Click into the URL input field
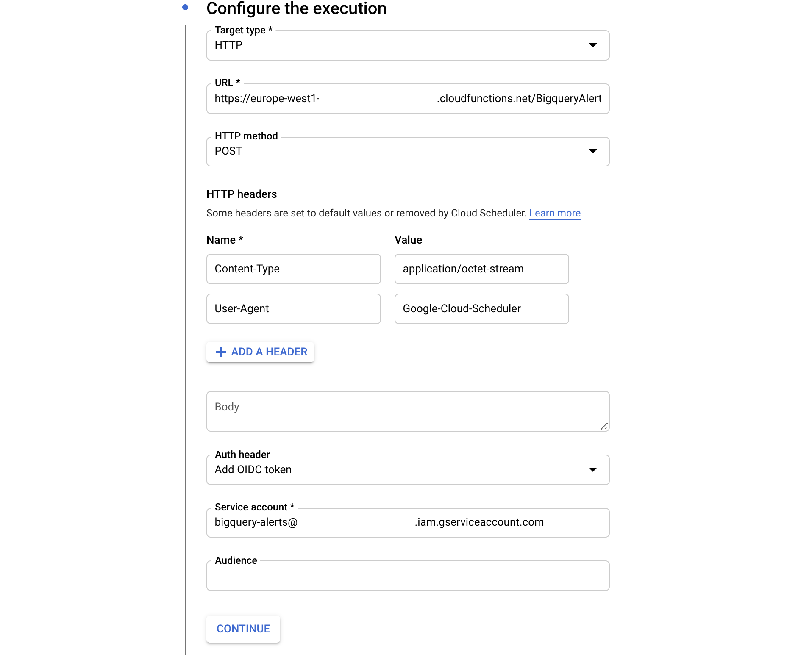 [407, 99]
